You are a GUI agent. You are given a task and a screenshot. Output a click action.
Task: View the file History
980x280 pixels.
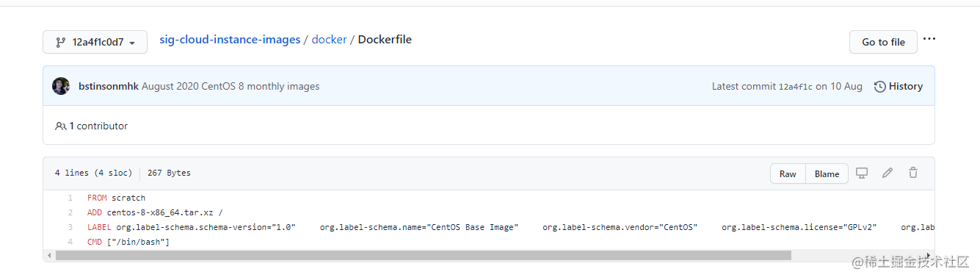(x=899, y=86)
